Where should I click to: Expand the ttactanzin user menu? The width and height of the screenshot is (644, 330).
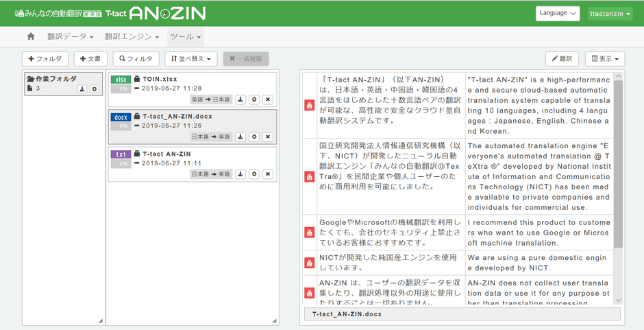pyautogui.click(x=610, y=13)
